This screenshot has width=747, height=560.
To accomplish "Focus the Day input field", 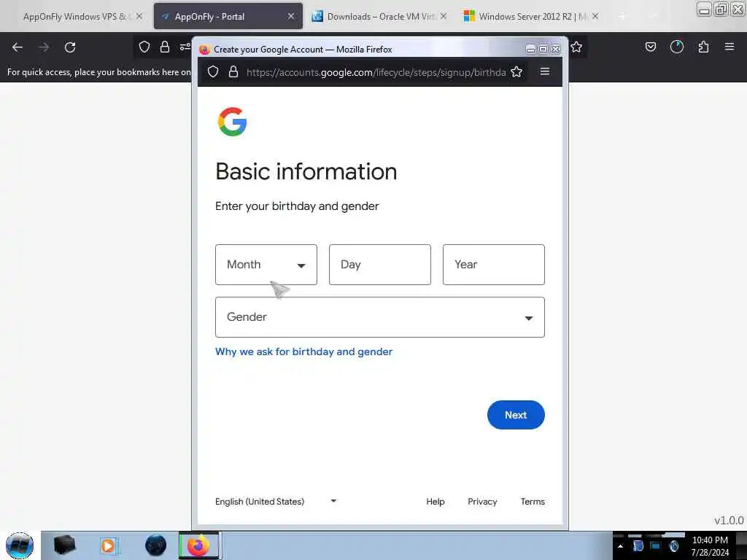I will tap(379, 265).
